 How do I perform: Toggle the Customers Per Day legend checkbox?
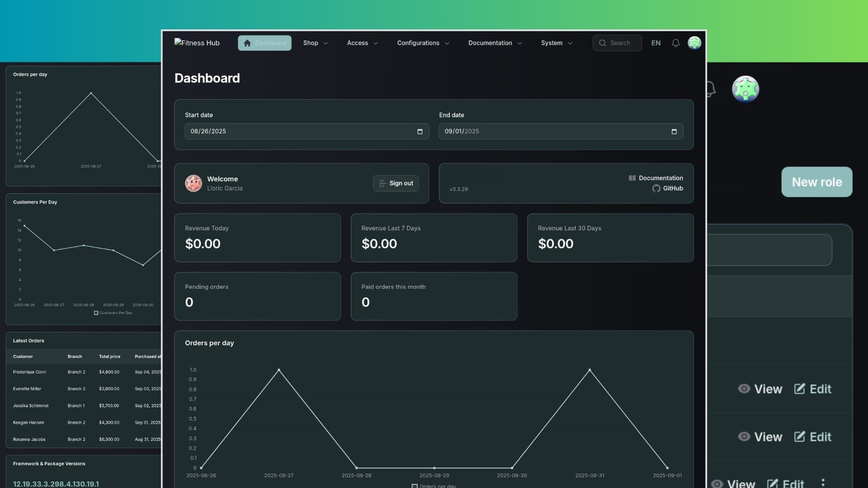pyautogui.click(x=96, y=313)
